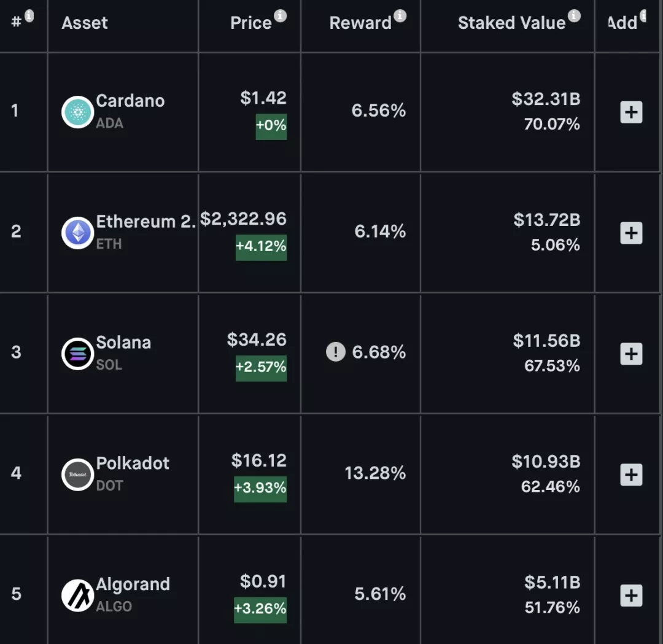Click the Solana reward warning icon
The width and height of the screenshot is (663, 644).
[x=335, y=352]
